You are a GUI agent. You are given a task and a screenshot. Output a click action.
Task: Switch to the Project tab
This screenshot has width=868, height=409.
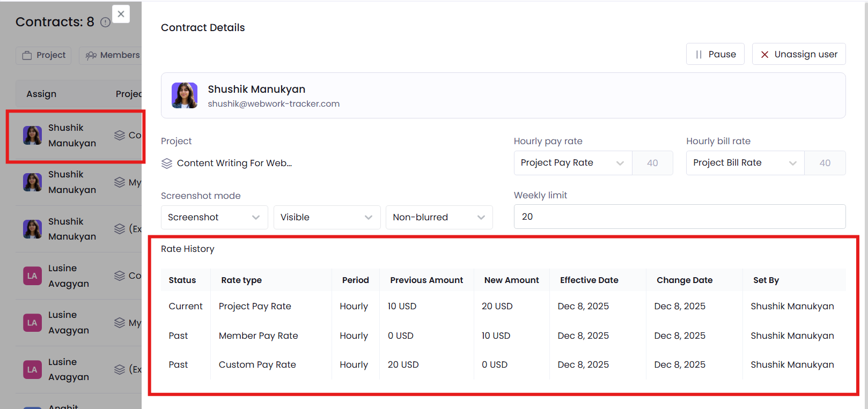pos(44,55)
